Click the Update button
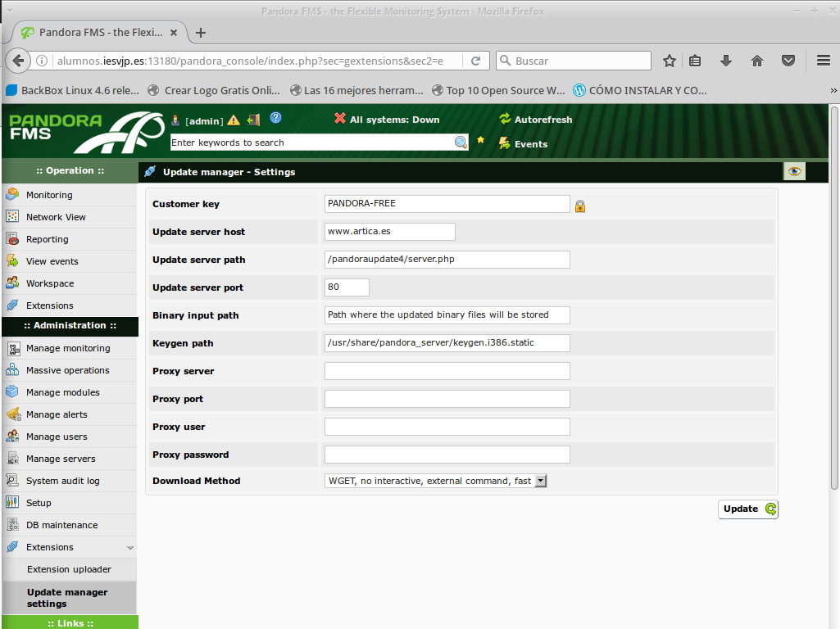840x629 pixels. [x=748, y=509]
